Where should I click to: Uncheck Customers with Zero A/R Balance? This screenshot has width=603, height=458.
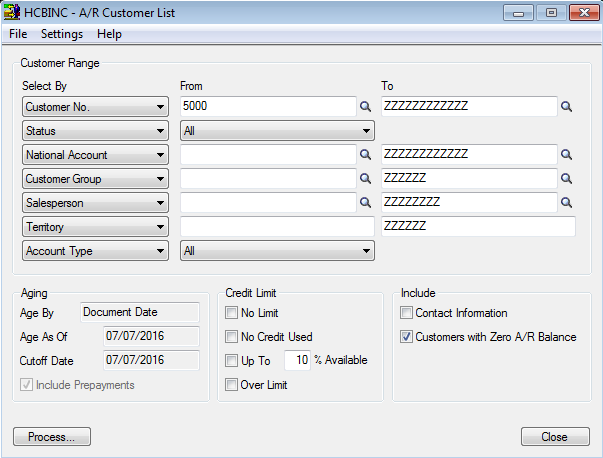click(407, 337)
